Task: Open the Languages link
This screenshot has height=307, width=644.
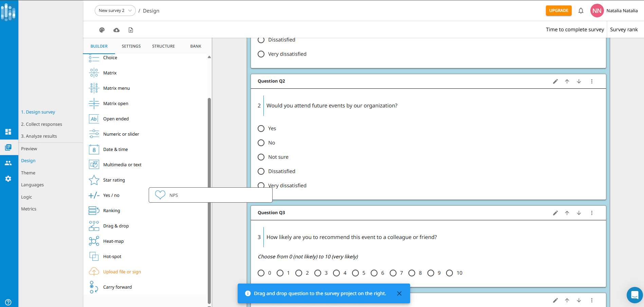Action: coord(32,185)
